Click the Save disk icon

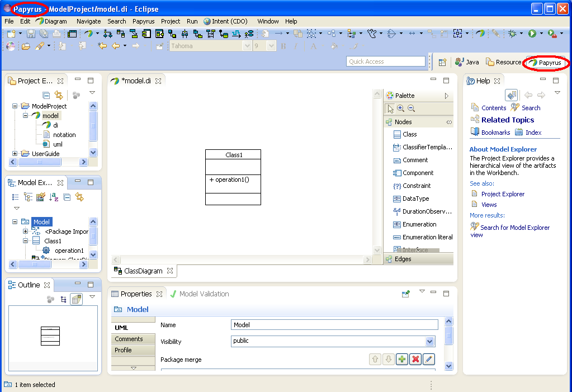[31, 34]
